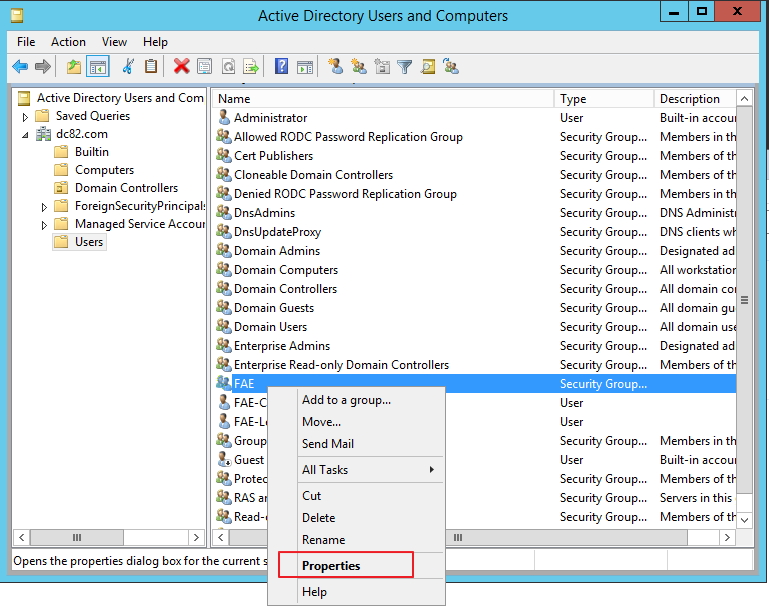Click the Guest disabled user icon
Viewport: 769px width, 608px height.
[x=224, y=459]
